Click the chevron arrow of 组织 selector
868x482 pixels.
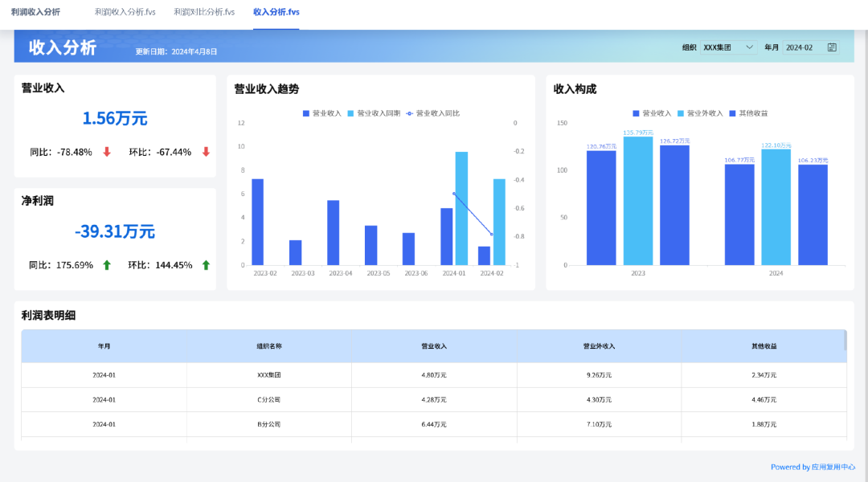(x=749, y=47)
